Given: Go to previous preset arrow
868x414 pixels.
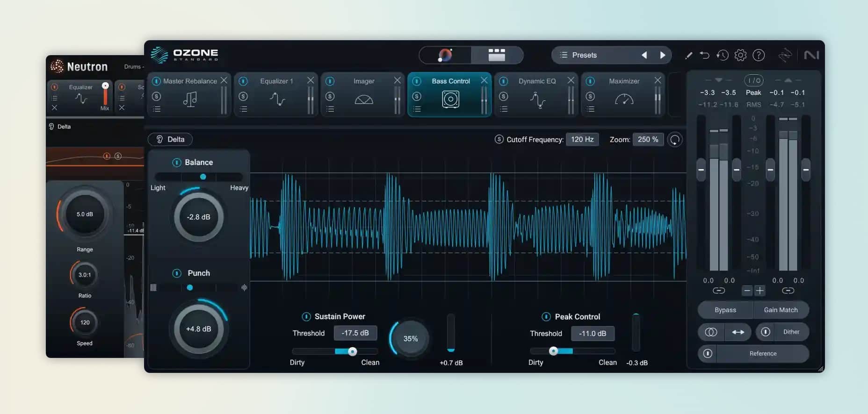Looking at the screenshot, I should [x=644, y=55].
